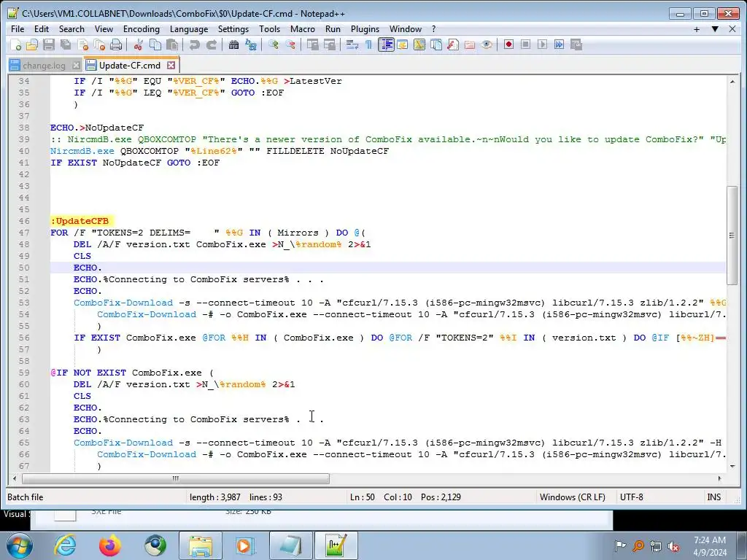Click Save recorded macro icon
The image size is (747, 560).
[x=576, y=44]
